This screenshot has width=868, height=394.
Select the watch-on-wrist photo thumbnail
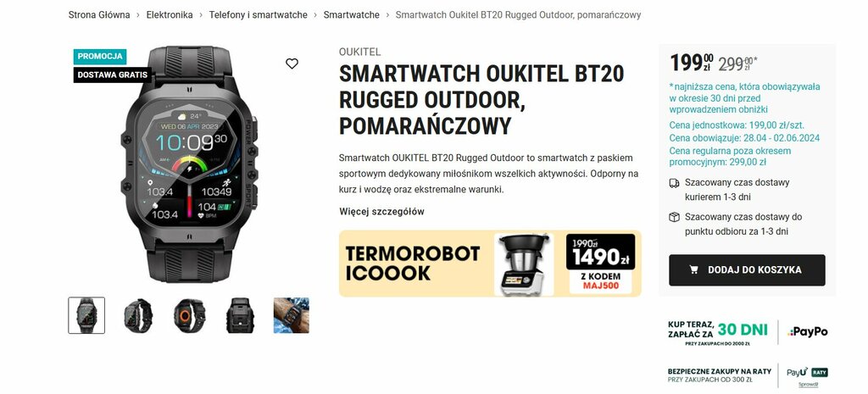[292, 315]
